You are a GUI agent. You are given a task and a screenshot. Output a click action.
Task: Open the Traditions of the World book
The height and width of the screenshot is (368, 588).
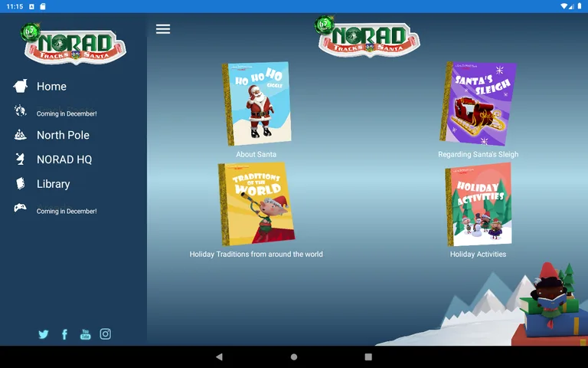click(x=256, y=204)
